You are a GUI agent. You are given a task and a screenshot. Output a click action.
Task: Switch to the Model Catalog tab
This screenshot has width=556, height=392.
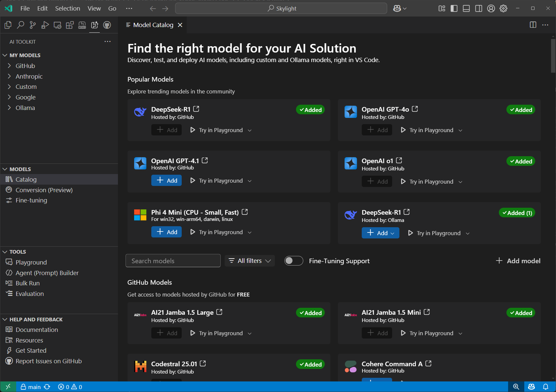click(153, 25)
